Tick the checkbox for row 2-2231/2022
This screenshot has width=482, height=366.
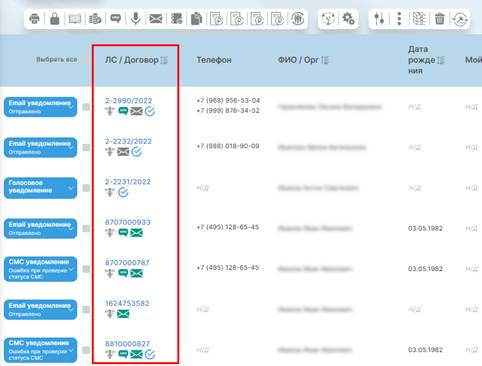tap(86, 188)
